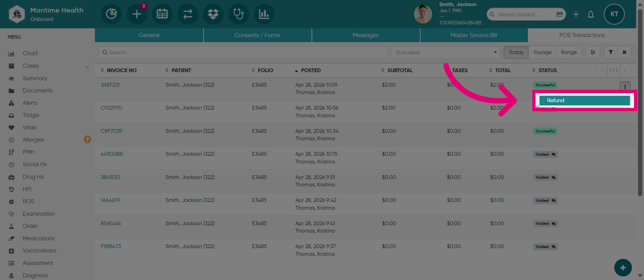Viewport: 644px width, 280px height.
Task: Open Chart in the side menu
Action: (x=30, y=54)
